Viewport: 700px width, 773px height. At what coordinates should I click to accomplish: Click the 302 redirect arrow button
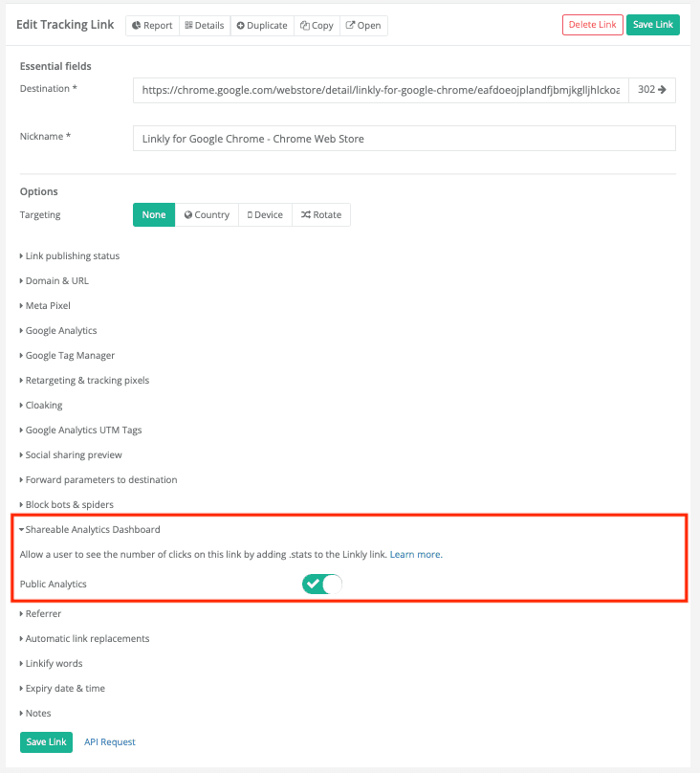(x=652, y=89)
